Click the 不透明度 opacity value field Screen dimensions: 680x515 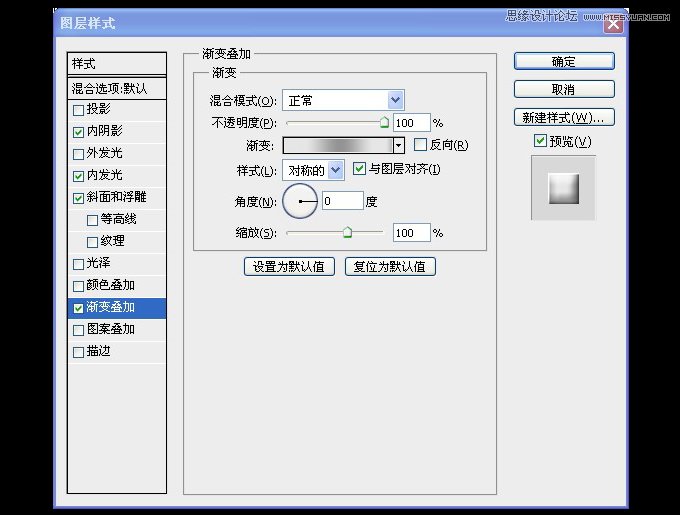tap(412, 123)
